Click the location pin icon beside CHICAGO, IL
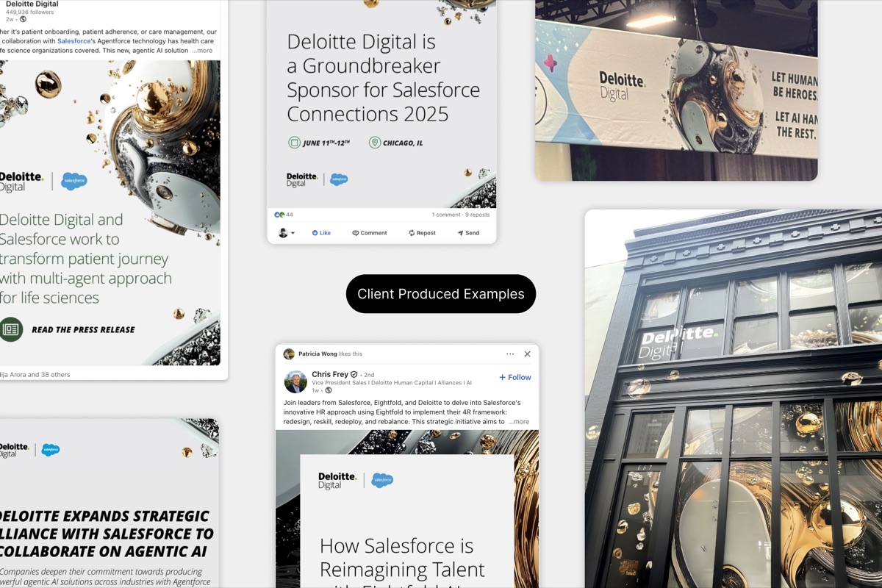This screenshot has width=882, height=588. (375, 143)
